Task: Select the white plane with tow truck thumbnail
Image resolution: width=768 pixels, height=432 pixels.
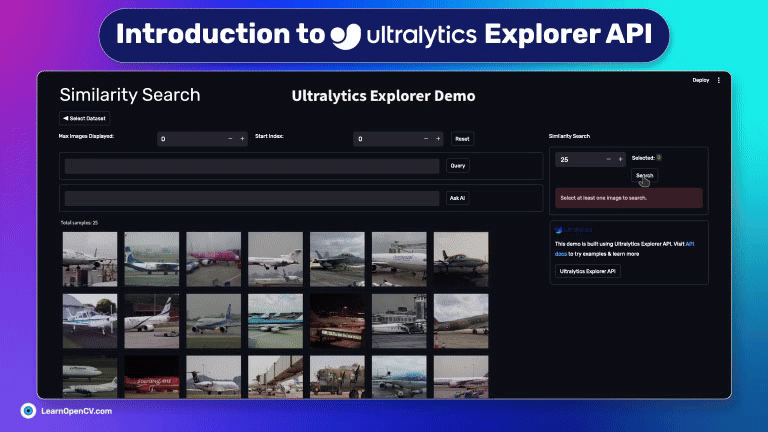Action: (152, 321)
